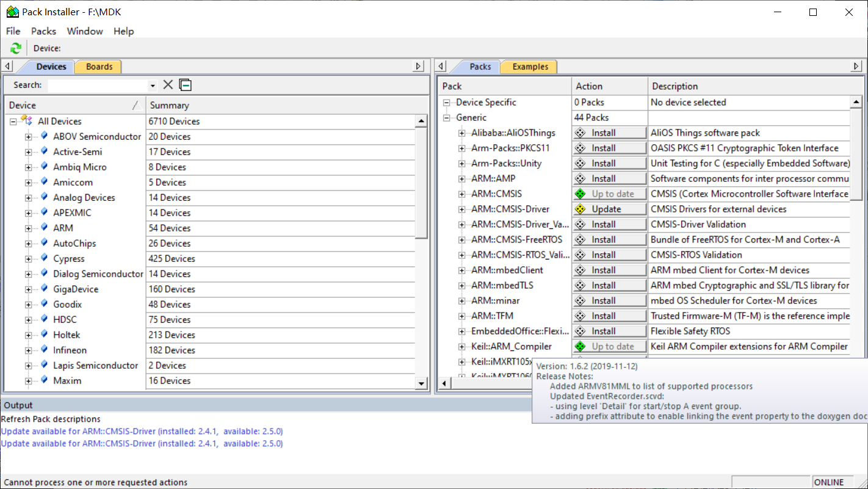Click devices list scrollbar down arrow

pyautogui.click(x=421, y=383)
